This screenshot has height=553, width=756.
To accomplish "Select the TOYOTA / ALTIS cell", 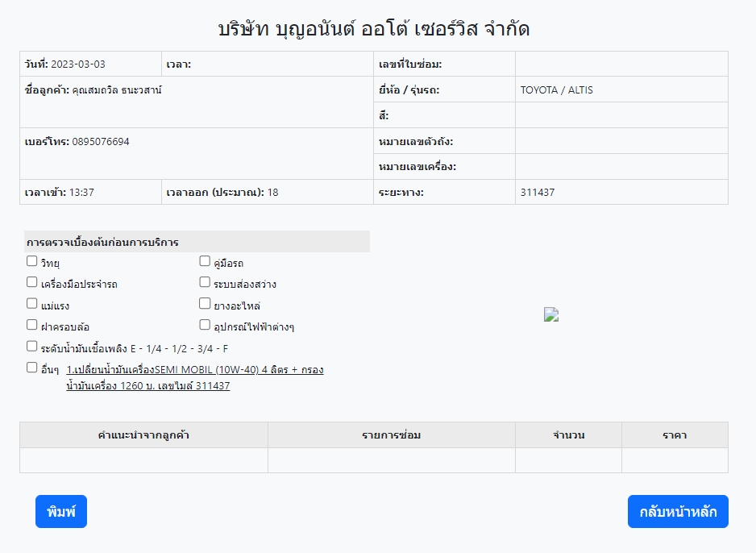I will 557,90.
